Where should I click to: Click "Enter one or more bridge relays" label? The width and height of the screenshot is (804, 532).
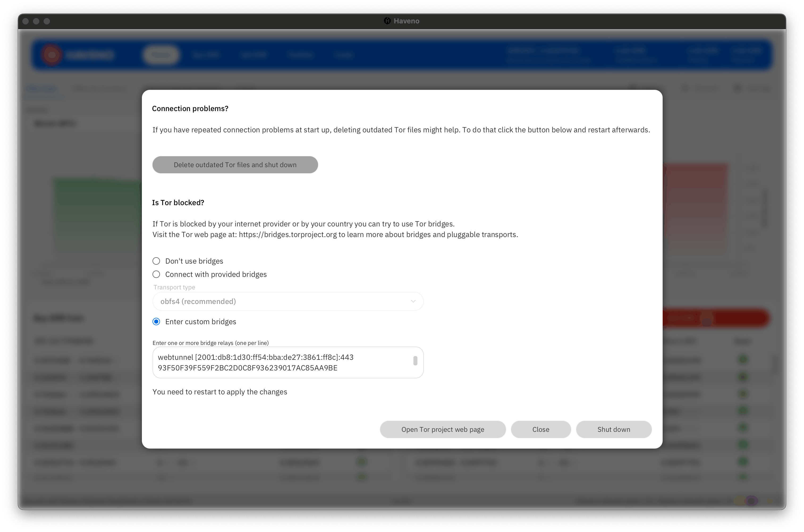click(210, 343)
